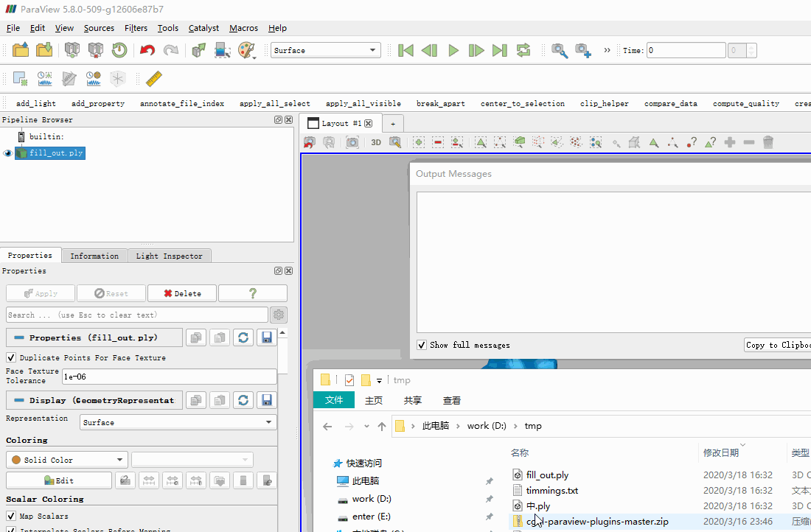Open the color palette icon
This screenshot has width=811, height=532.
point(247,50)
